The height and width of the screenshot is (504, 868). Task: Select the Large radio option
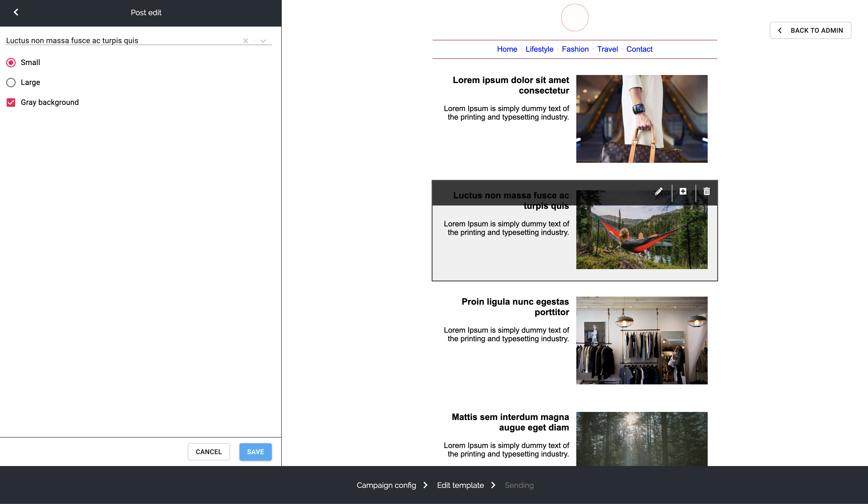point(11,82)
